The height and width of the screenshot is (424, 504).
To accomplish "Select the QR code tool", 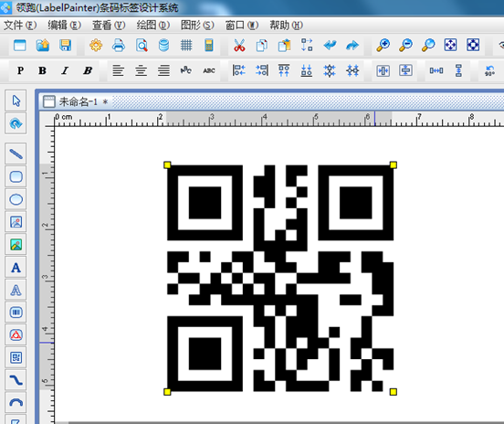I will (x=16, y=357).
